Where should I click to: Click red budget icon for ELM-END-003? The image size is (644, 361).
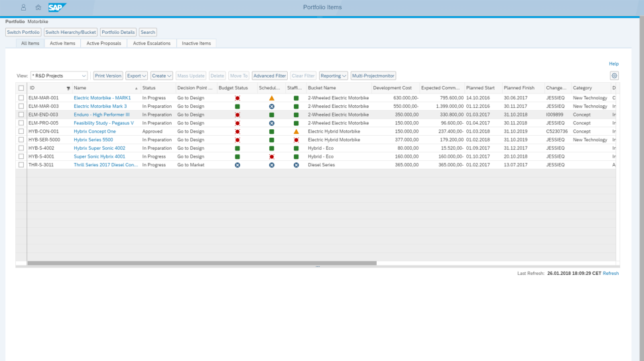coord(237,115)
